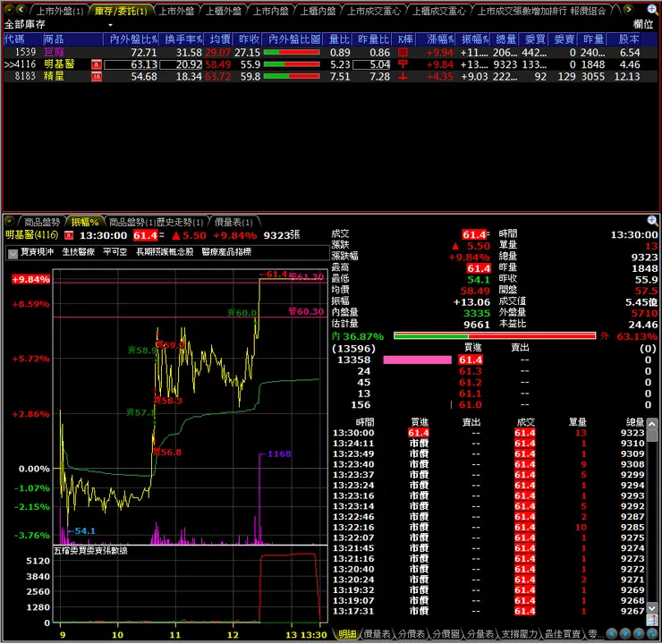Open the 分量表 bottom tab
Screen dimensions: 662x644
click(x=480, y=634)
